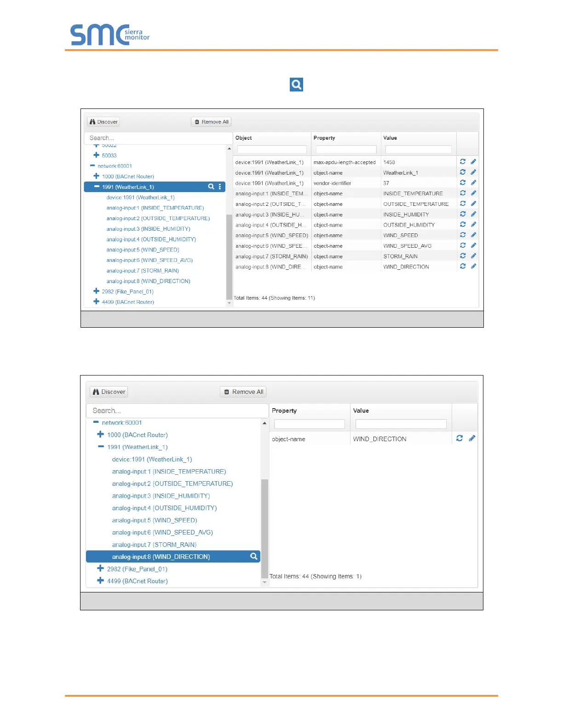Select analog-input:3 (INSIDE_HUMIDITY) in lower tree
Viewport: 563px width, 728px height.
coord(161,496)
